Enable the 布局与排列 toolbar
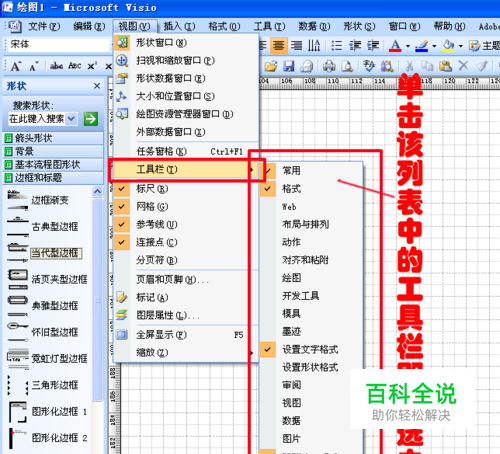The height and width of the screenshot is (454, 500). click(x=311, y=224)
